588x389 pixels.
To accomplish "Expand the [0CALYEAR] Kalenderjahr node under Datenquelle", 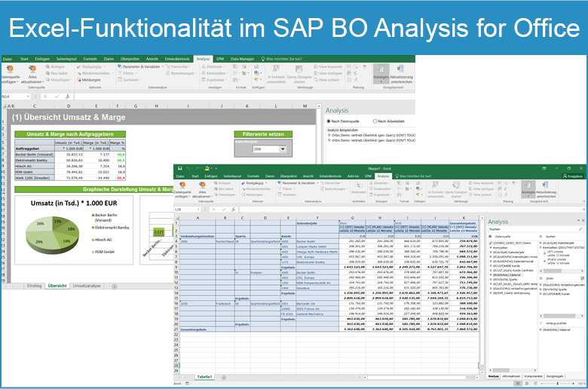I will click(491, 252).
